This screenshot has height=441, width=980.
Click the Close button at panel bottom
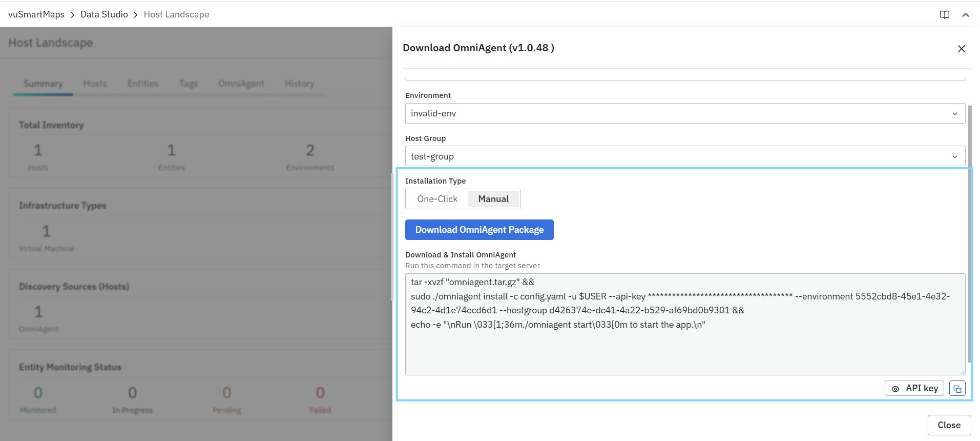point(949,425)
